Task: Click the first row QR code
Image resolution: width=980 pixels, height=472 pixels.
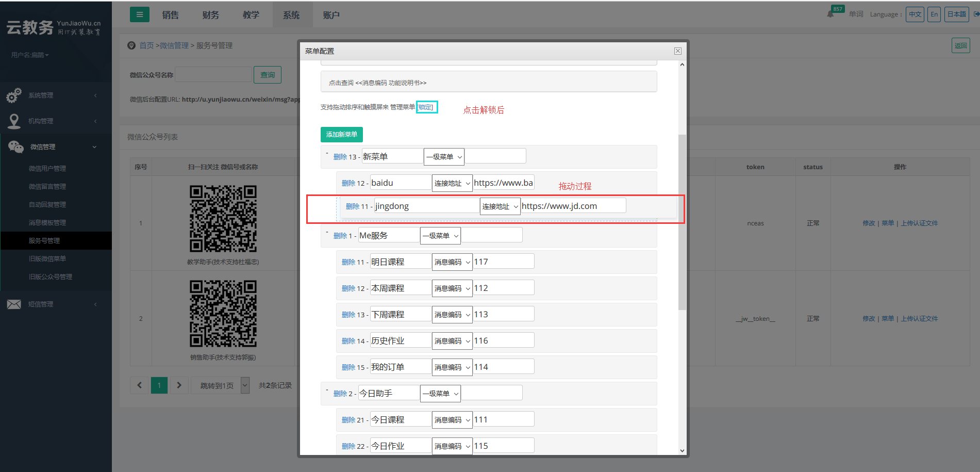Action: click(x=223, y=219)
